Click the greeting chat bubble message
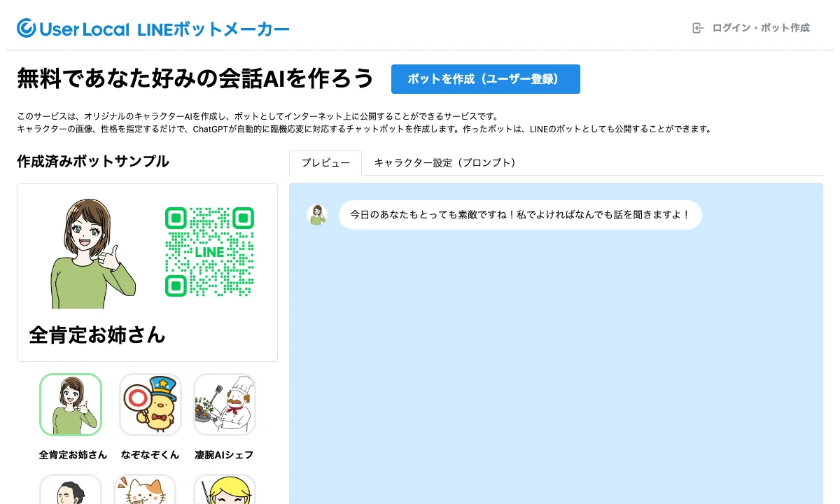Image resolution: width=840 pixels, height=504 pixels. 520,215
